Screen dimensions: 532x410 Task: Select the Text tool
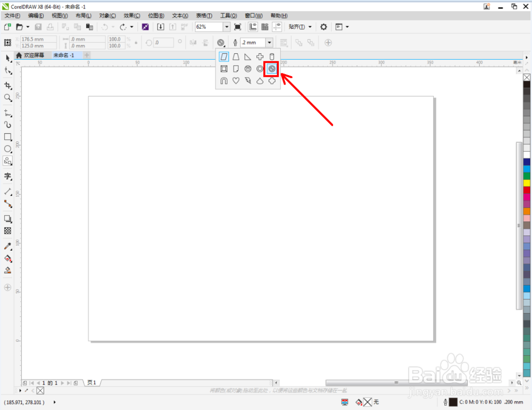click(8, 176)
